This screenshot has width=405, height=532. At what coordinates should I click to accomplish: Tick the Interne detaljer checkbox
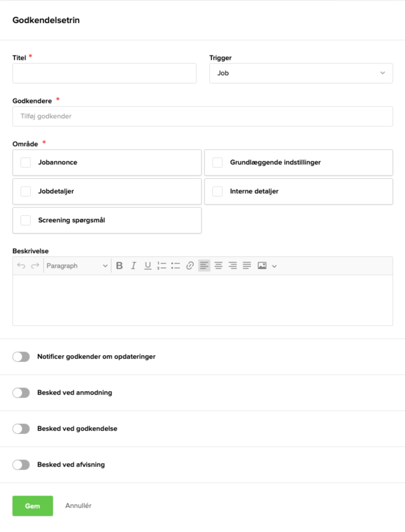217,192
